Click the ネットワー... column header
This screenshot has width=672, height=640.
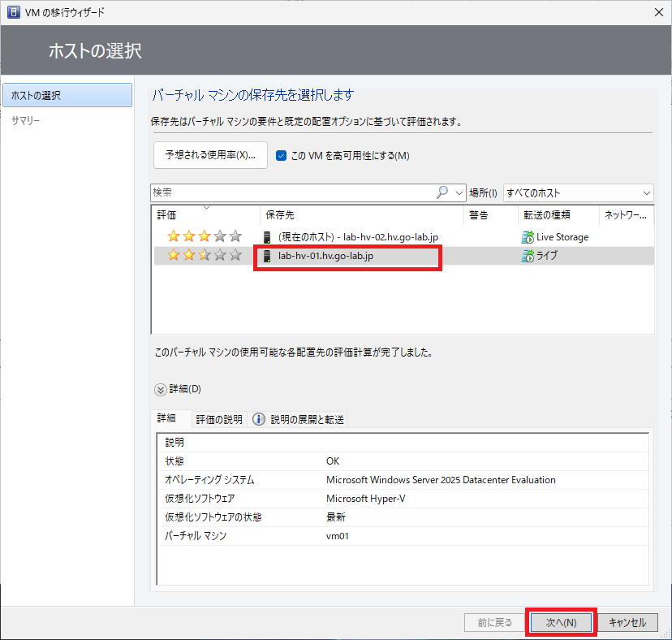(x=626, y=215)
